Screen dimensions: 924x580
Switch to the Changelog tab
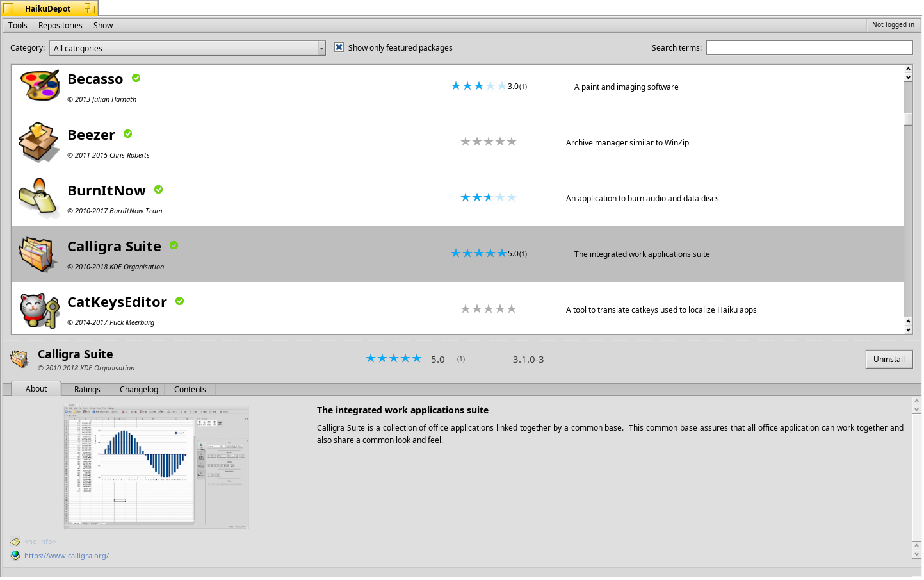click(x=139, y=390)
